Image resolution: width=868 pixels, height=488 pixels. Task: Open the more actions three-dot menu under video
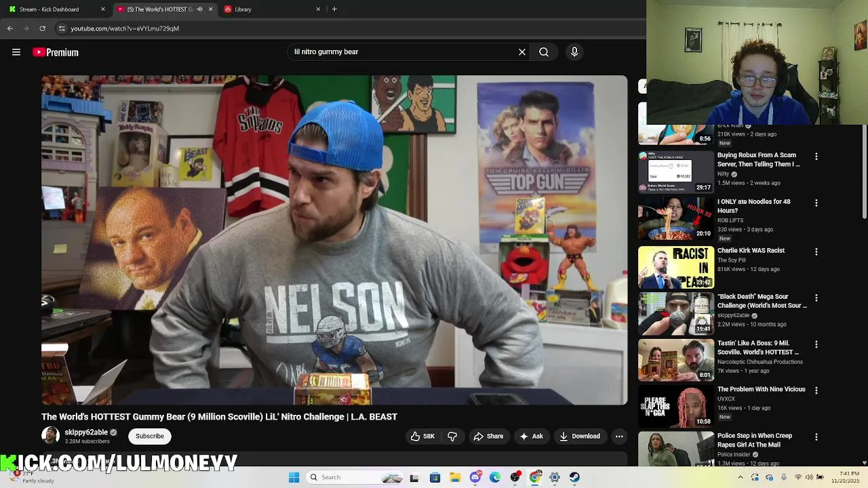coord(619,436)
